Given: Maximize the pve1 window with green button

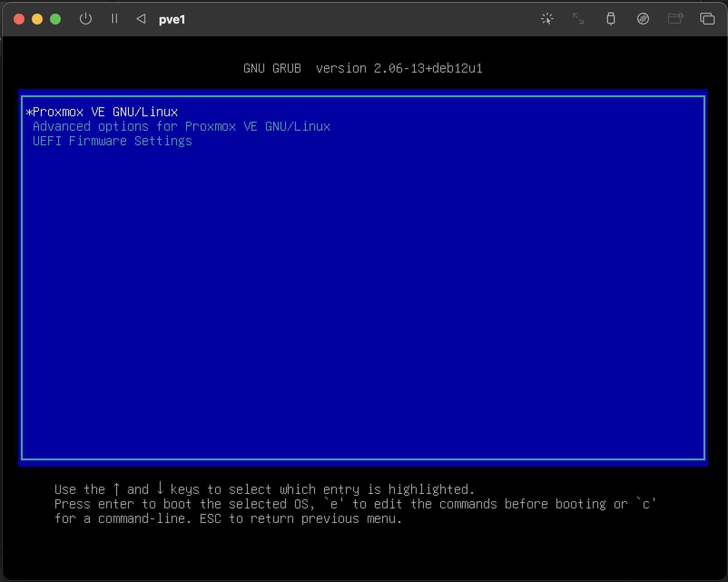Looking at the screenshot, I should (x=55, y=19).
